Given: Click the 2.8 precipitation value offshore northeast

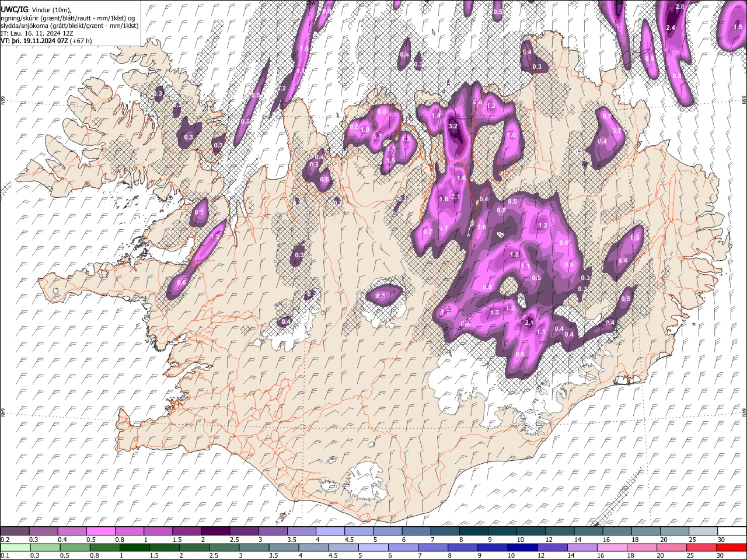Looking at the screenshot, I should 680,6.
